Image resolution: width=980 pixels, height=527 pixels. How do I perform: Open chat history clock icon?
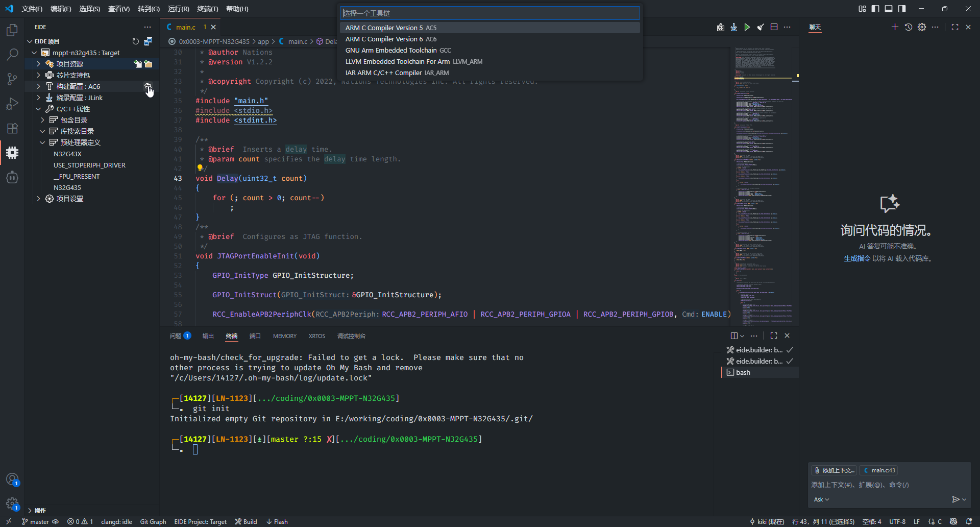[909, 27]
